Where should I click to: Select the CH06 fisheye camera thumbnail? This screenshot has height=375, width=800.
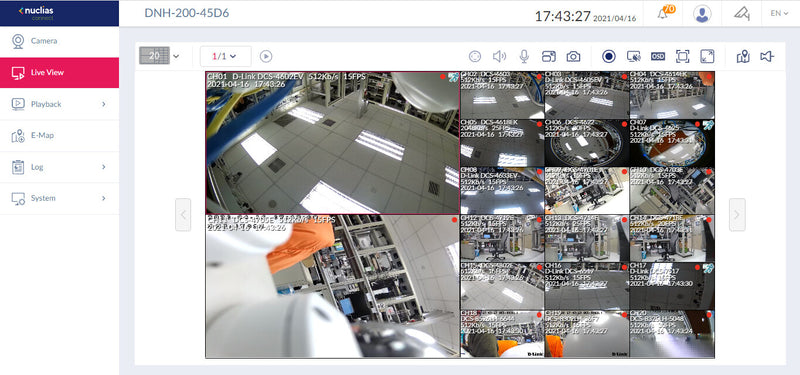pos(587,143)
